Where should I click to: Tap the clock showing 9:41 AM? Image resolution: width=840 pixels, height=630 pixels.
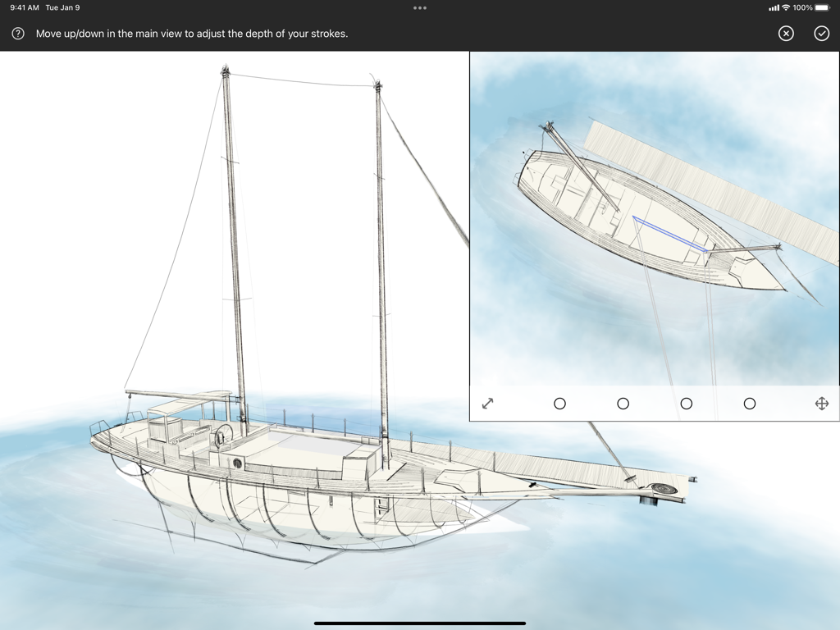25,7
